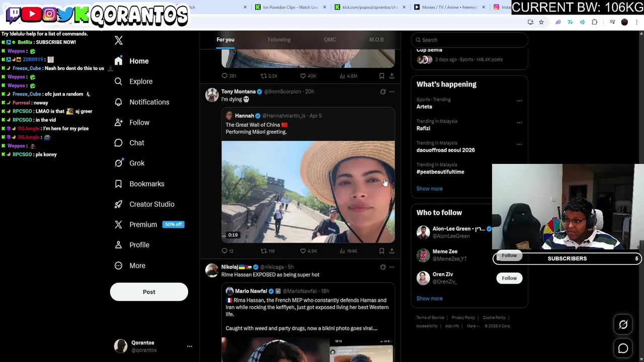This screenshot has width=644, height=362.
Task: Open the #peatbeautifultime trending topic
Action: coord(440,172)
